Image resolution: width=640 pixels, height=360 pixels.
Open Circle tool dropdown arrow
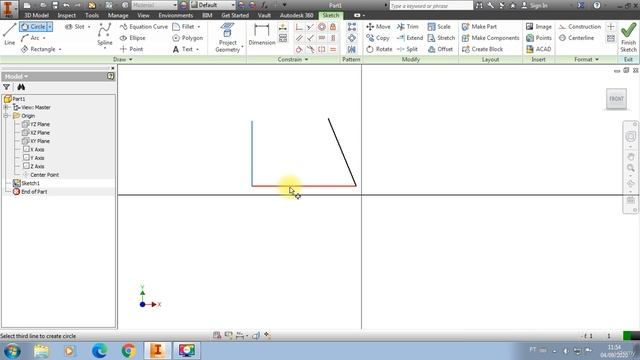pos(50,27)
